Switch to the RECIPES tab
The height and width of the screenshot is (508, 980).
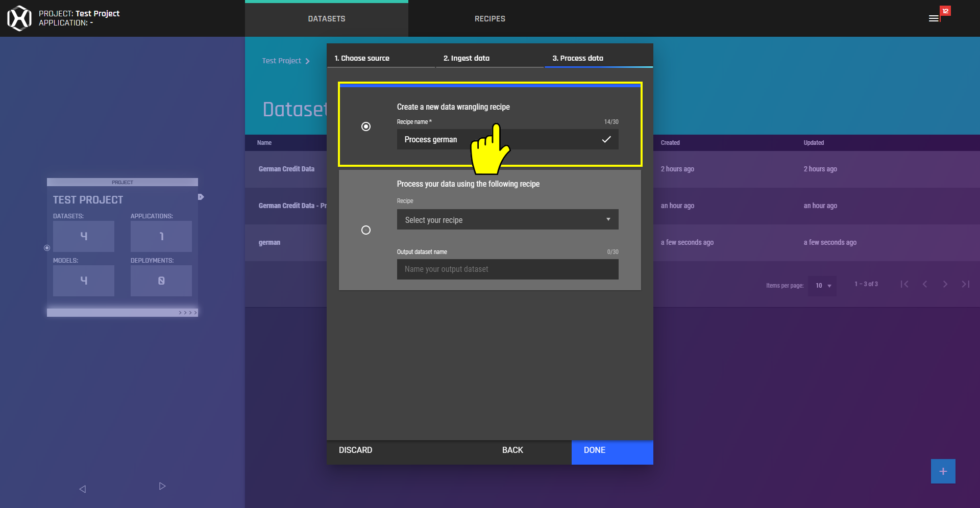pos(490,19)
